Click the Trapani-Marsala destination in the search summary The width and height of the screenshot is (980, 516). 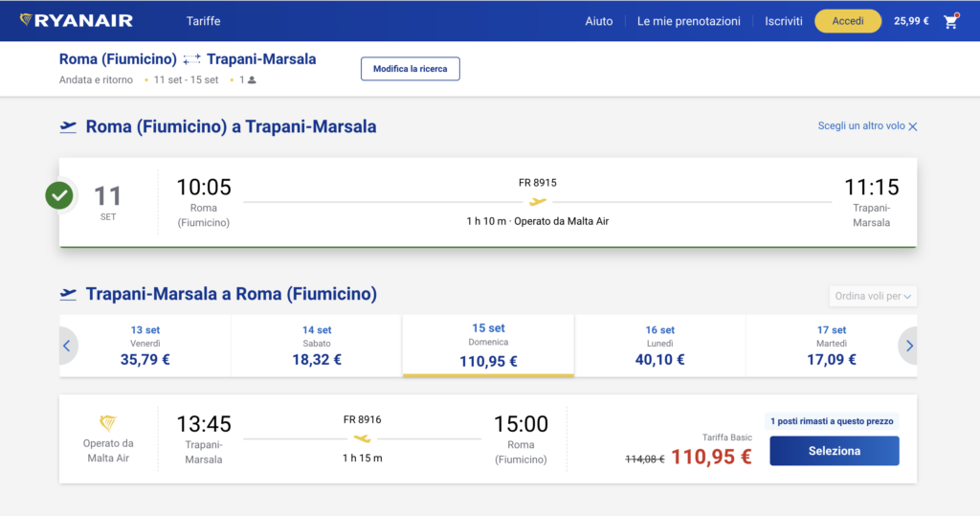click(261, 59)
